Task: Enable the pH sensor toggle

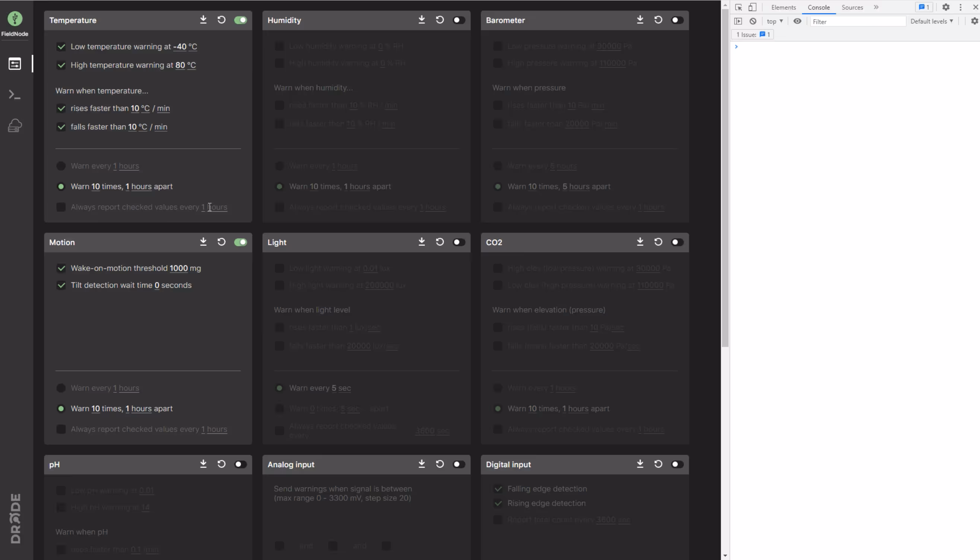Action: click(x=241, y=464)
